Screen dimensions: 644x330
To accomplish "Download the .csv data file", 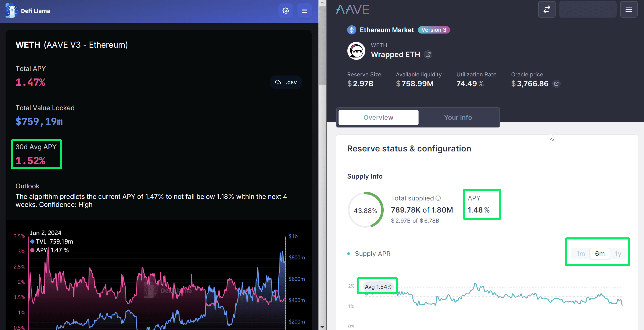I will 286,82.
